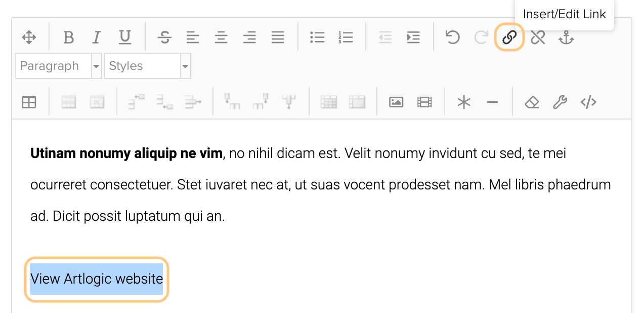The width and height of the screenshot is (644, 313).
Task: Click the selected 'View Artlogic website' text
Action: [x=97, y=279]
